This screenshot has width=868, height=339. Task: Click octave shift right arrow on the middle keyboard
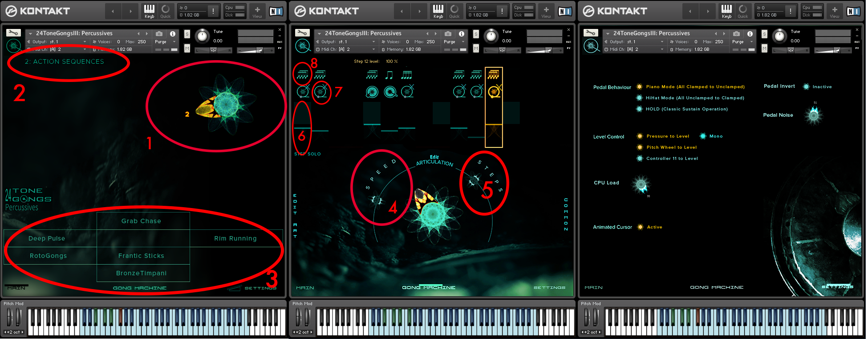point(311,332)
